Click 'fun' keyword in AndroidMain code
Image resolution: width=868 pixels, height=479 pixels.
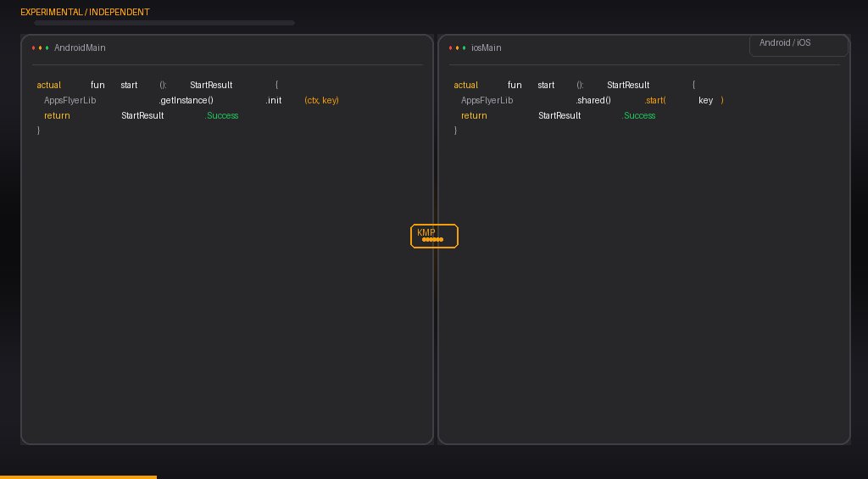[x=97, y=86]
